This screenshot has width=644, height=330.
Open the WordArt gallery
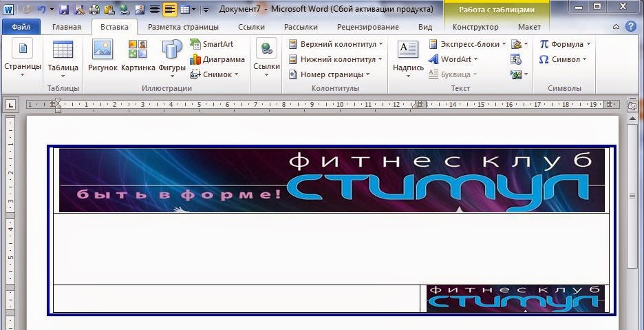[453, 59]
